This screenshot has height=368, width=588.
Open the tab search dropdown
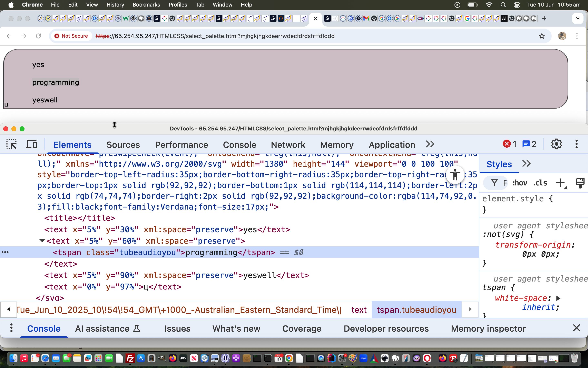[x=578, y=18]
